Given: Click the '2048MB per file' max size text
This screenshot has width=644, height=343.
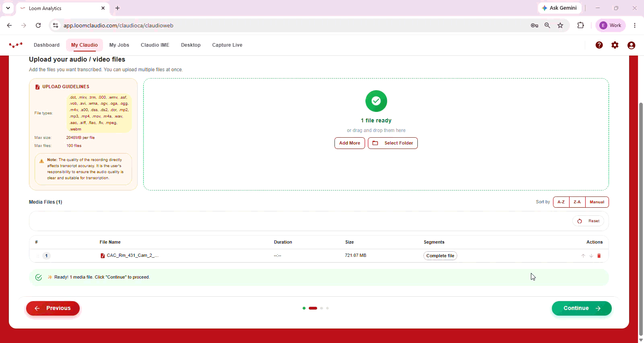Looking at the screenshot, I should [80, 138].
